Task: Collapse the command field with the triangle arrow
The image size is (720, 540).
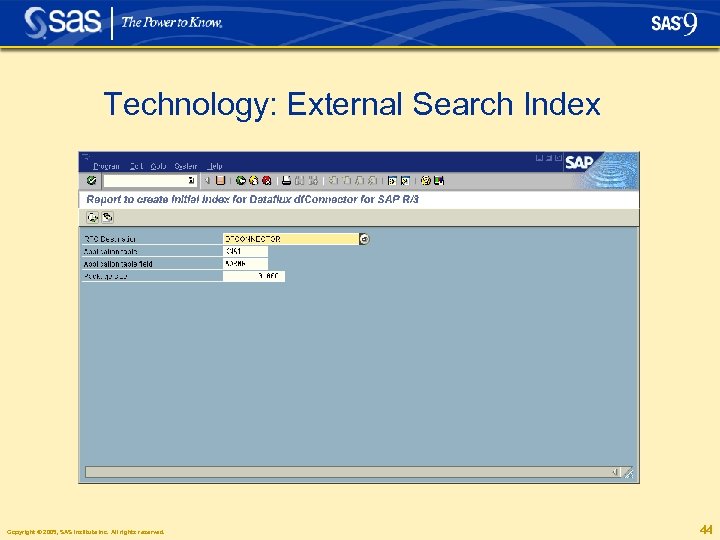Action: click(x=207, y=180)
